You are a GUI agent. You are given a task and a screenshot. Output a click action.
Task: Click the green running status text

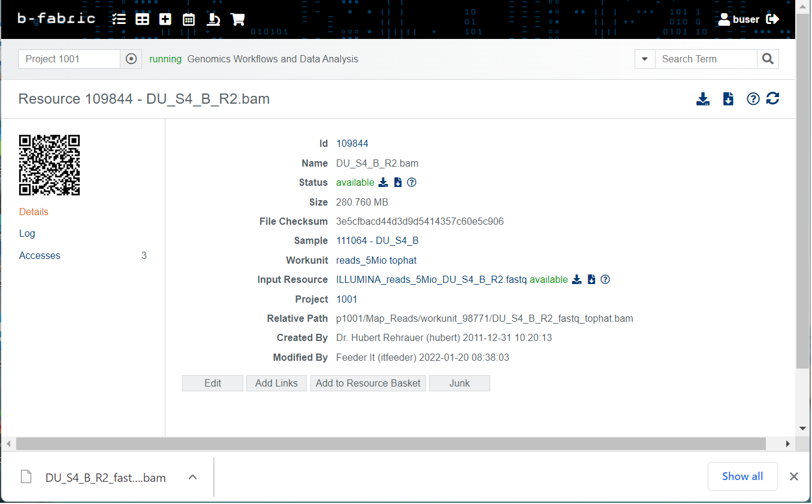(x=165, y=59)
